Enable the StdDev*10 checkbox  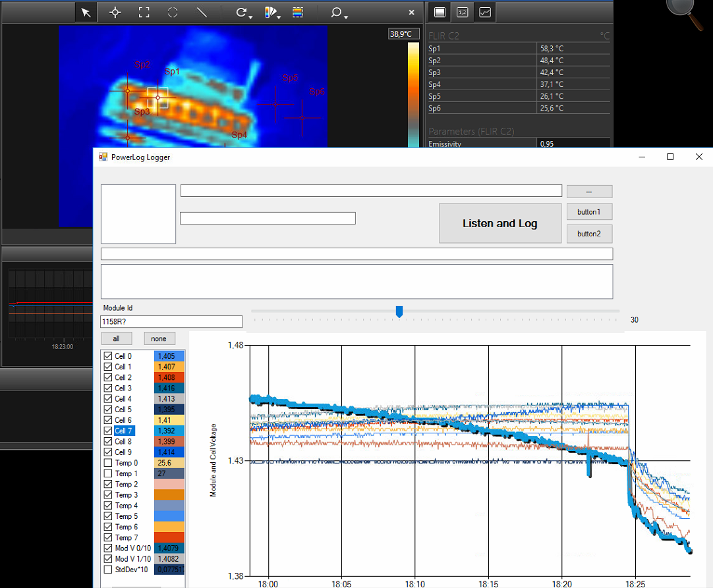pyautogui.click(x=108, y=570)
